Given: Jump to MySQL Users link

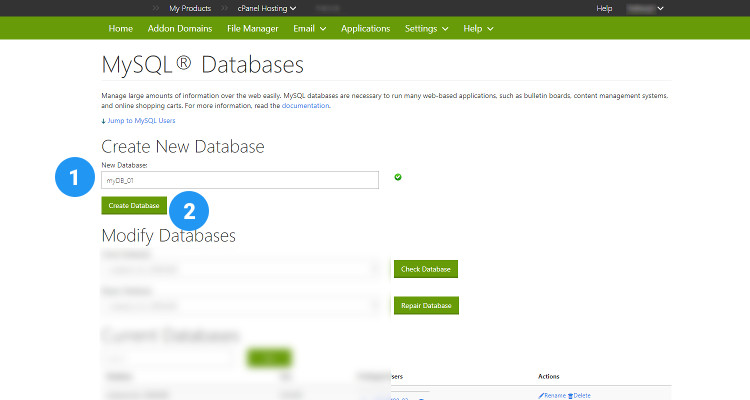Looking at the screenshot, I should (141, 121).
